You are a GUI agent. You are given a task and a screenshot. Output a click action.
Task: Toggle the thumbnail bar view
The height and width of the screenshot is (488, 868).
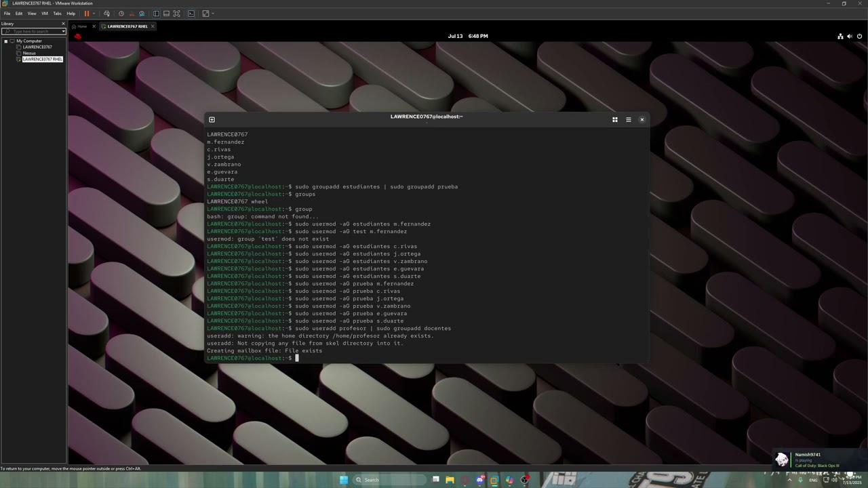point(166,14)
